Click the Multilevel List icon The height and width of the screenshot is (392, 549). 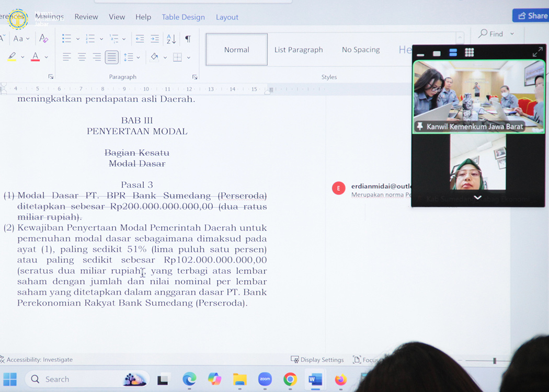pos(114,39)
